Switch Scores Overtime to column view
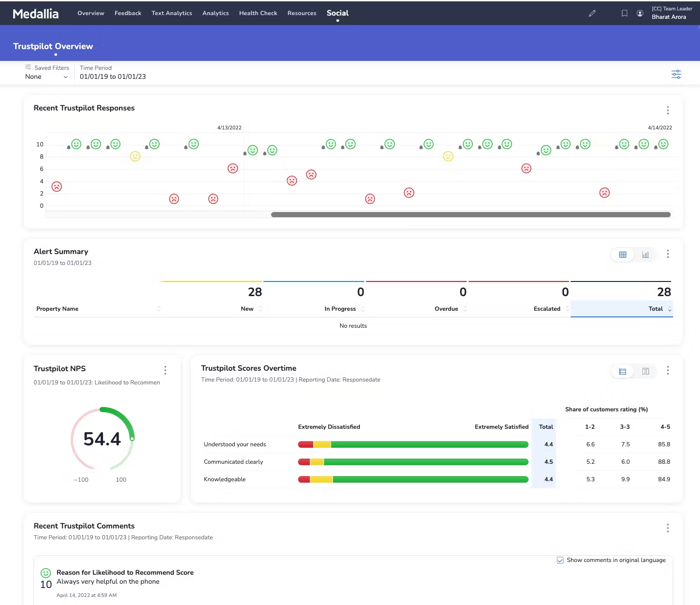Screen dimensions: 700x605 [645, 371]
